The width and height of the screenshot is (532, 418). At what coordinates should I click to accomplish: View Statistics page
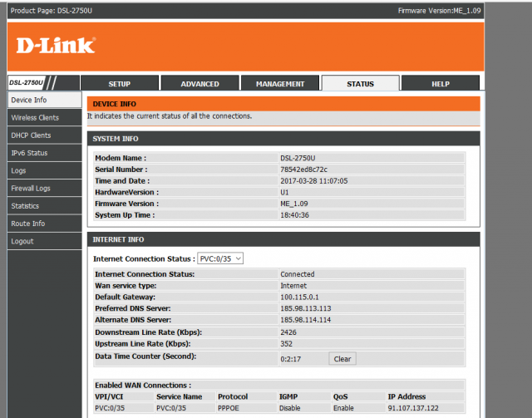pyautogui.click(x=25, y=206)
